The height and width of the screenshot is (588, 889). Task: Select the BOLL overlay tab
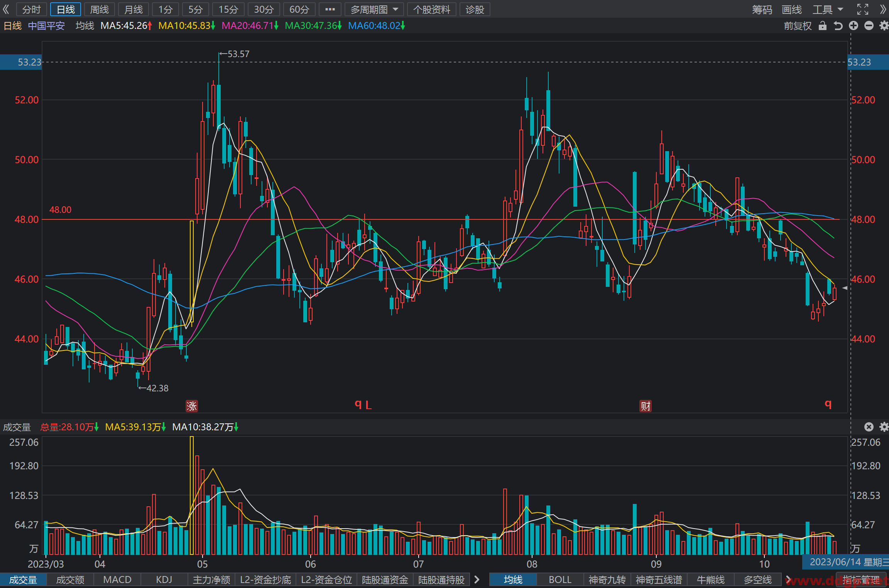click(560, 580)
